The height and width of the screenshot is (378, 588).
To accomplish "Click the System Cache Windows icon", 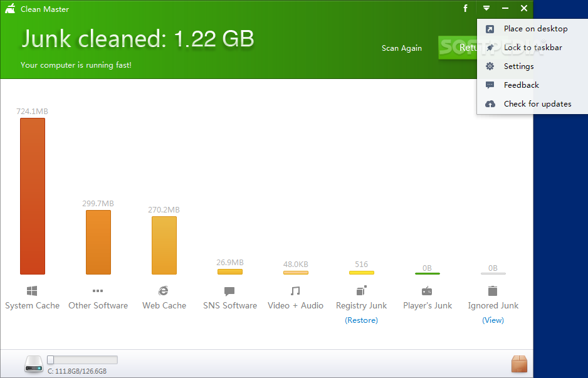I will point(32,291).
